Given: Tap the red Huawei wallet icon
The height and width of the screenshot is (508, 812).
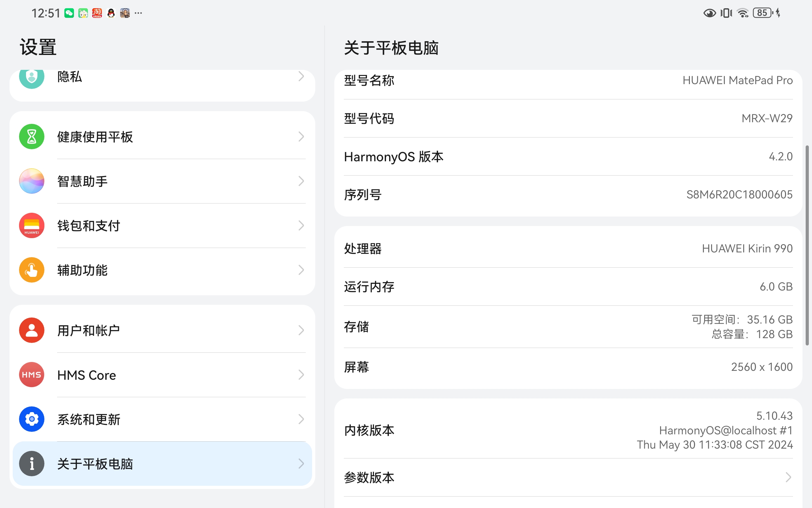Looking at the screenshot, I should tap(31, 225).
